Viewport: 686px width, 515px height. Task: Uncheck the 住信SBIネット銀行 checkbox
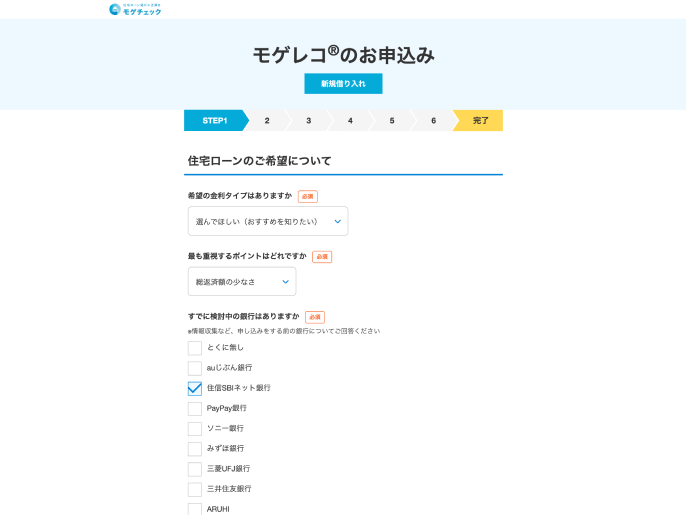[195, 388]
